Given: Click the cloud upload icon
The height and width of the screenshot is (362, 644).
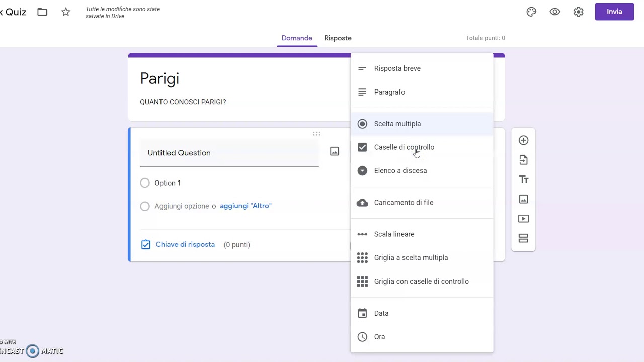Looking at the screenshot, I should pos(362,203).
